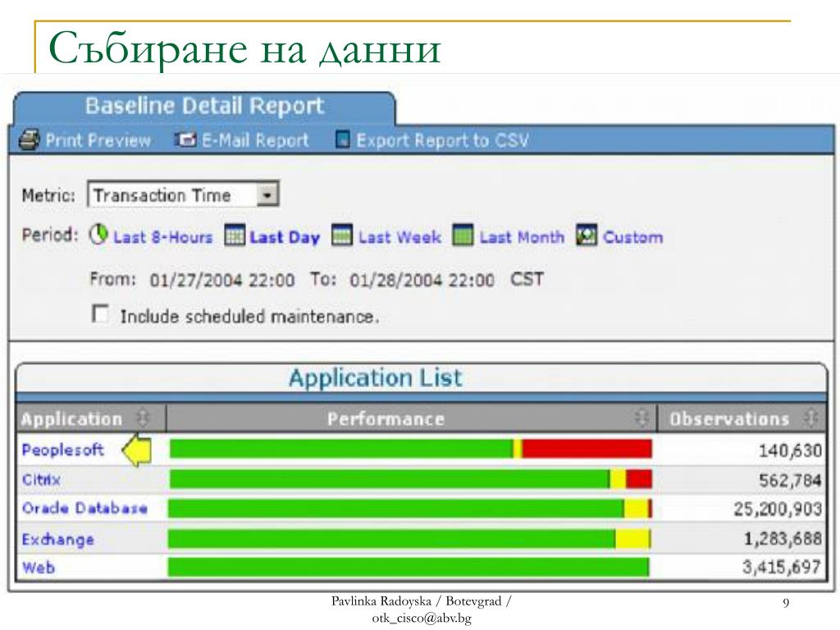Screen dimensions: 840x630
Task: Click the Performance column header
Action: 412,418
